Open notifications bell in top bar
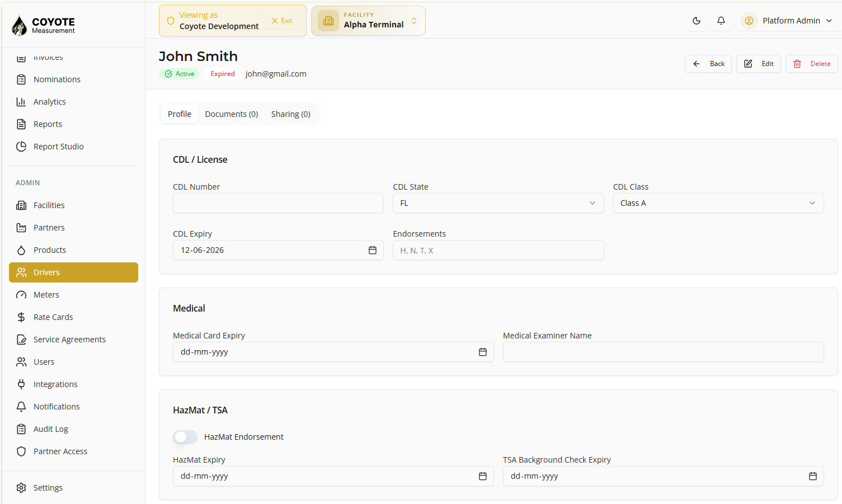The image size is (842, 504). pyautogui.click(x=721, y=21)
